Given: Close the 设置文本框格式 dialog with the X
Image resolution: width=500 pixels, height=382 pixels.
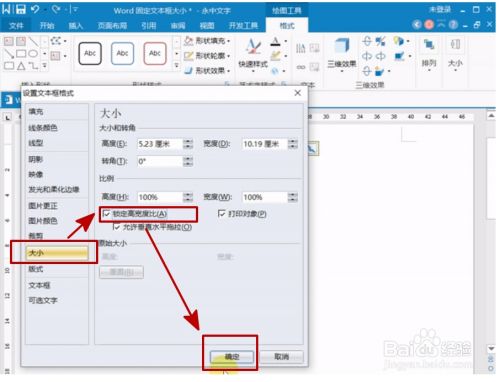Looking at the screenshot, I should pyautogui.click(x=298, y=93).
